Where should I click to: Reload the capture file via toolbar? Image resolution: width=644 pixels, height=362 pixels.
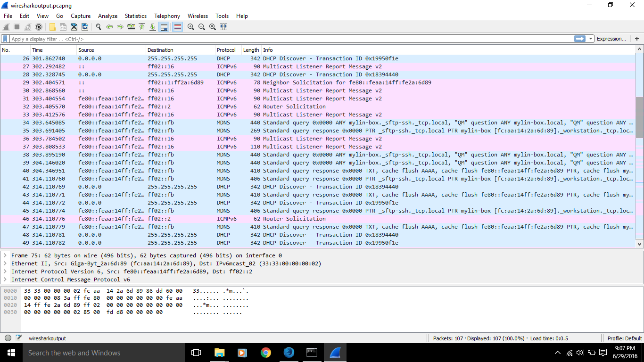point(85,27)
